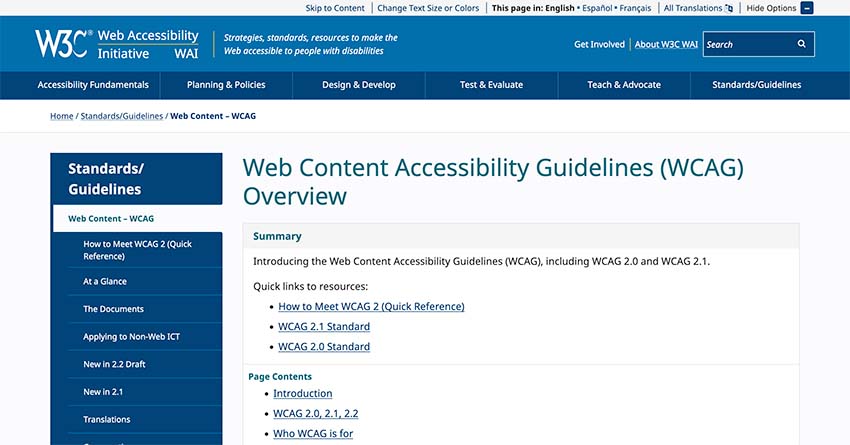
Task: Click the Summary heading
Action: 277,236
